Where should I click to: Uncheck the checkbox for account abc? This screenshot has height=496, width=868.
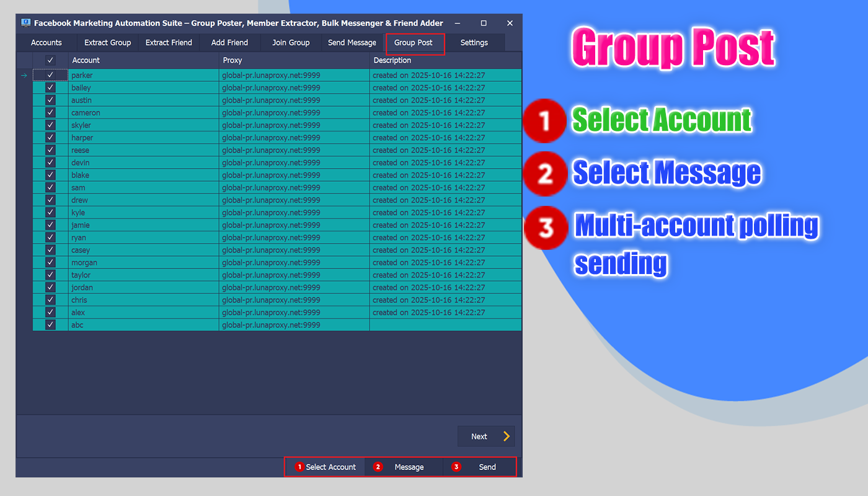[x=50, y=325]
